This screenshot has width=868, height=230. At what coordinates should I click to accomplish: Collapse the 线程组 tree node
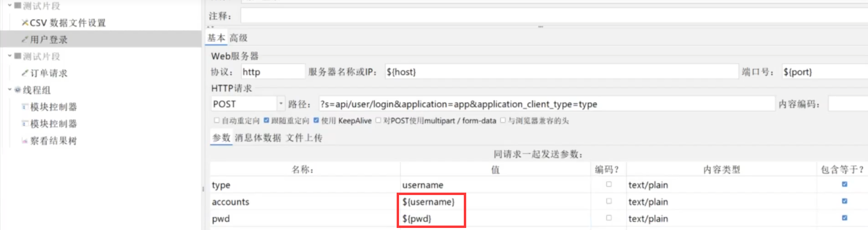(10, 89)
